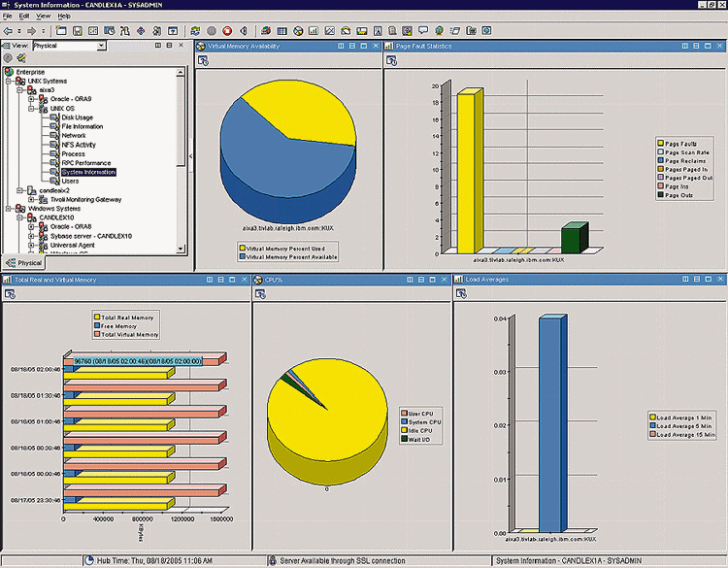Collapse the aixa3 tree node
Viewport: 728px width, 568px height.
pos(19,90)
